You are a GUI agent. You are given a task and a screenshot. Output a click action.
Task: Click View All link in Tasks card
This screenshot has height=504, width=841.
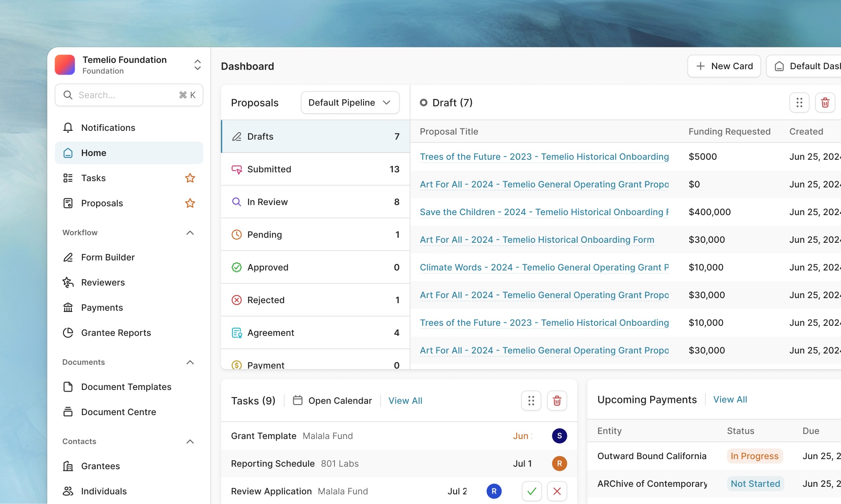(405, 401)
